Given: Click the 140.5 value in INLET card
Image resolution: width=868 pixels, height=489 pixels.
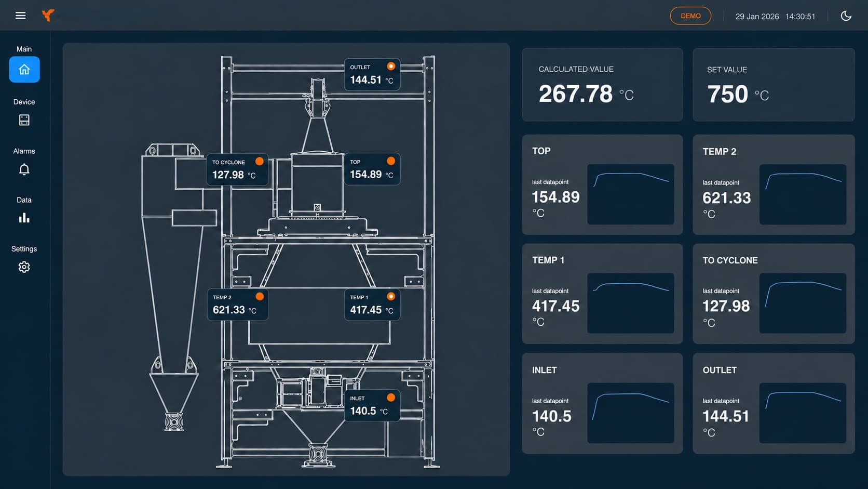Looking at the screenshot, I should (551, 416).
